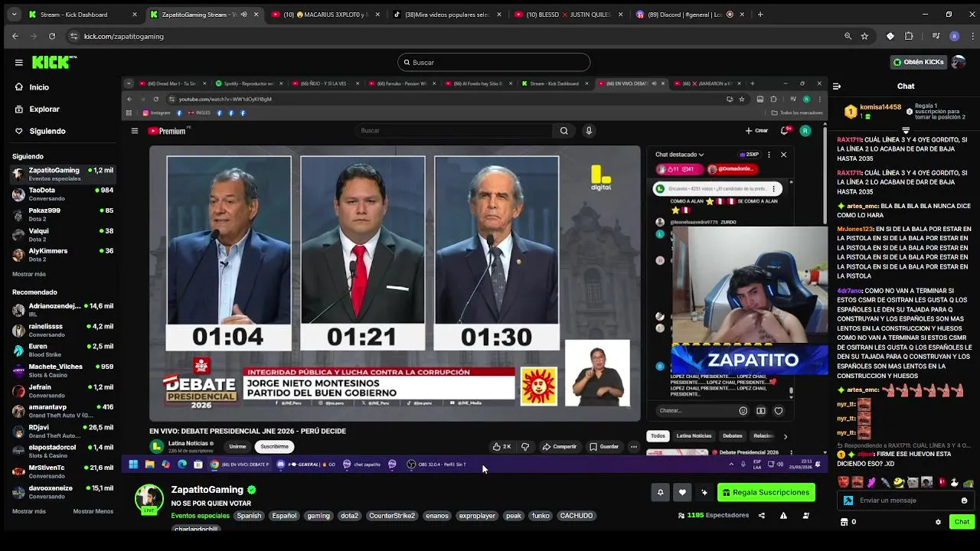980x551 pixels.
Task: Close the YouTube live chat X
Action: (783, 155)
